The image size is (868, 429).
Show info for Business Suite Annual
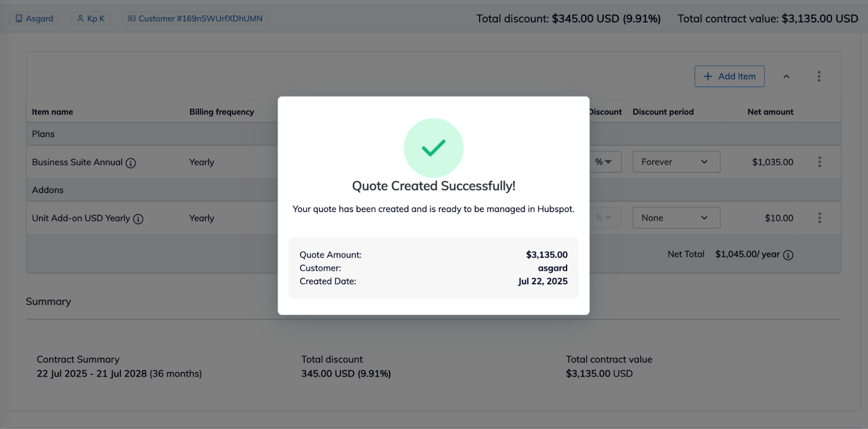pyautogui.click(x=131, y=163)
